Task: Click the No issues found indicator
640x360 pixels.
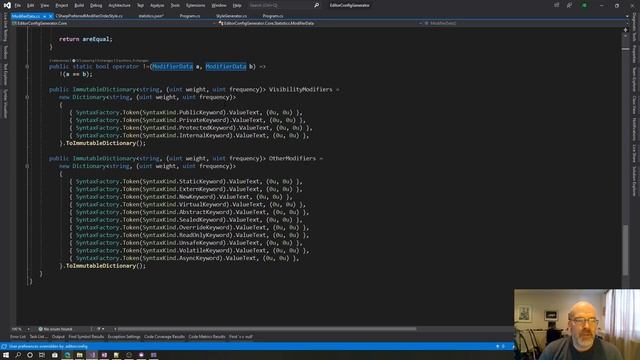Action: 55,329
